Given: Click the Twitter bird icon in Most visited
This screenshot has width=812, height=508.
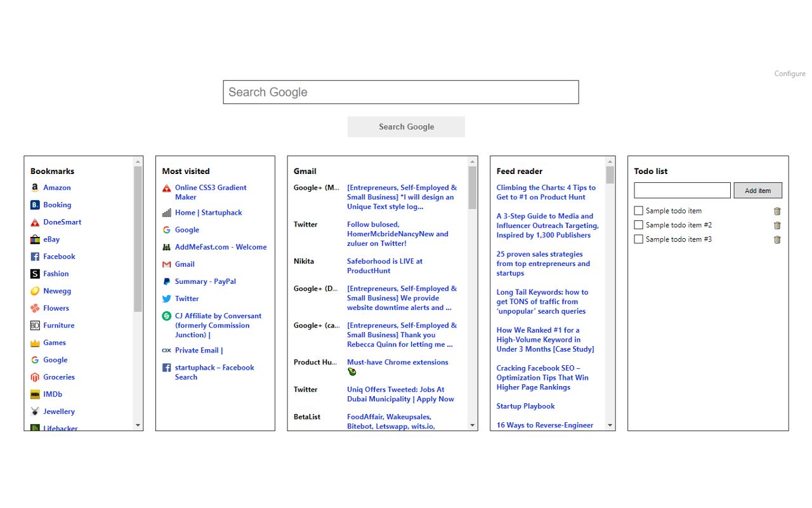Looking at the screenshot, I should (166, 298).
